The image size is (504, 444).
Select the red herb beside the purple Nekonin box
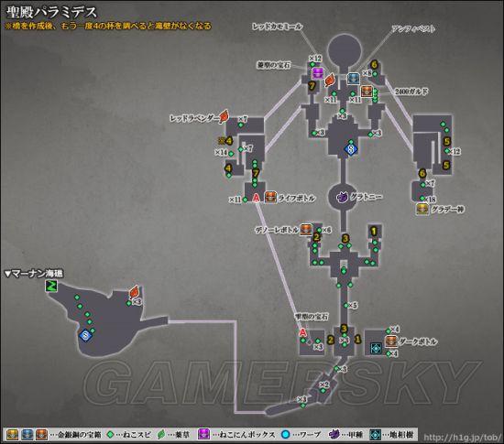point(330,81)
